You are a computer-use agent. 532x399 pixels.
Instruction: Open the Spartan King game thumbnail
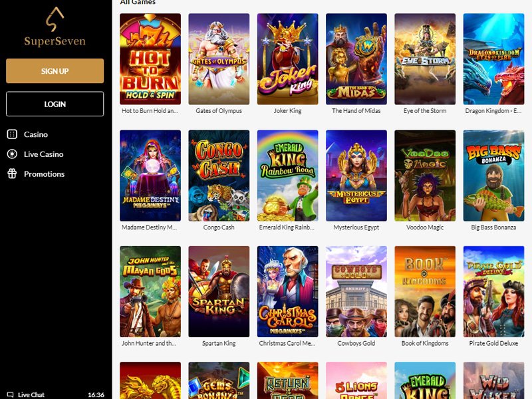coord(219,291)
